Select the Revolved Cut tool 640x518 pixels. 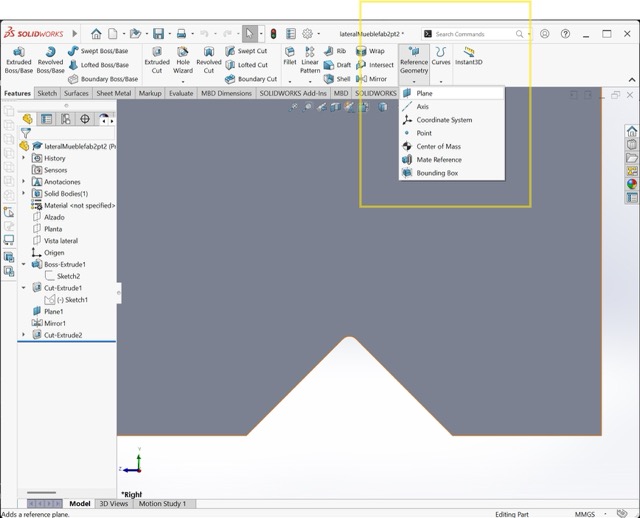click(x=209, y=60)
